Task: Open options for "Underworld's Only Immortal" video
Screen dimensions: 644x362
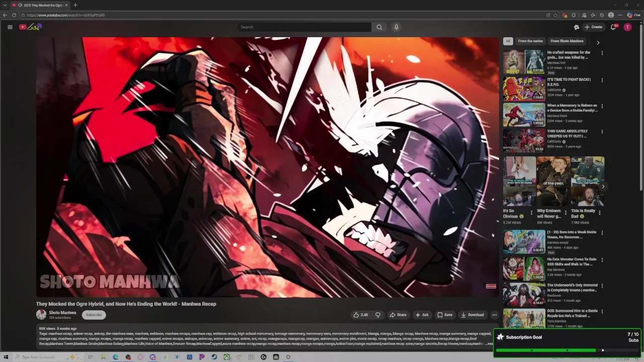Action: pos(602,286)
